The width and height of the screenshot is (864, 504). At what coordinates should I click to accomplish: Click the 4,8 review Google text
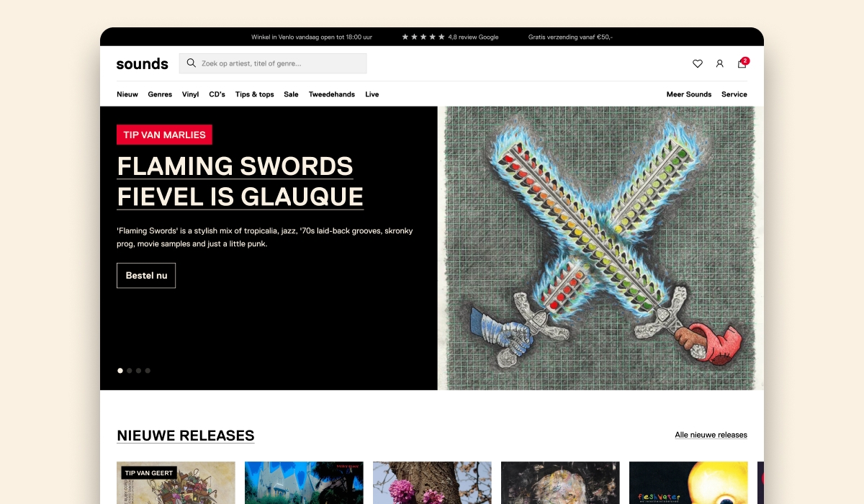click(473, 37)
